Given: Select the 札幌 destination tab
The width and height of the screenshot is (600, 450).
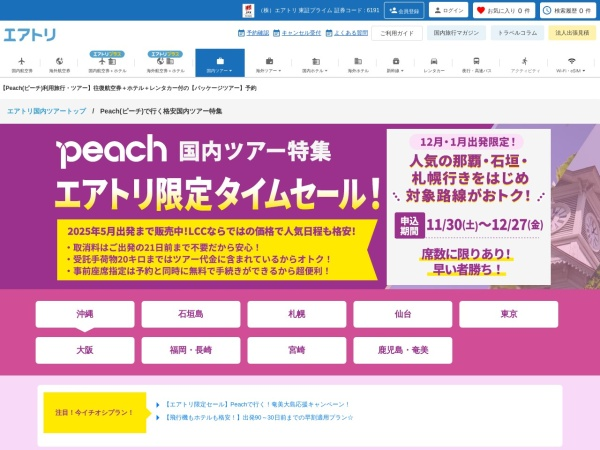Looking at the screenshot, I should (297, 314).
